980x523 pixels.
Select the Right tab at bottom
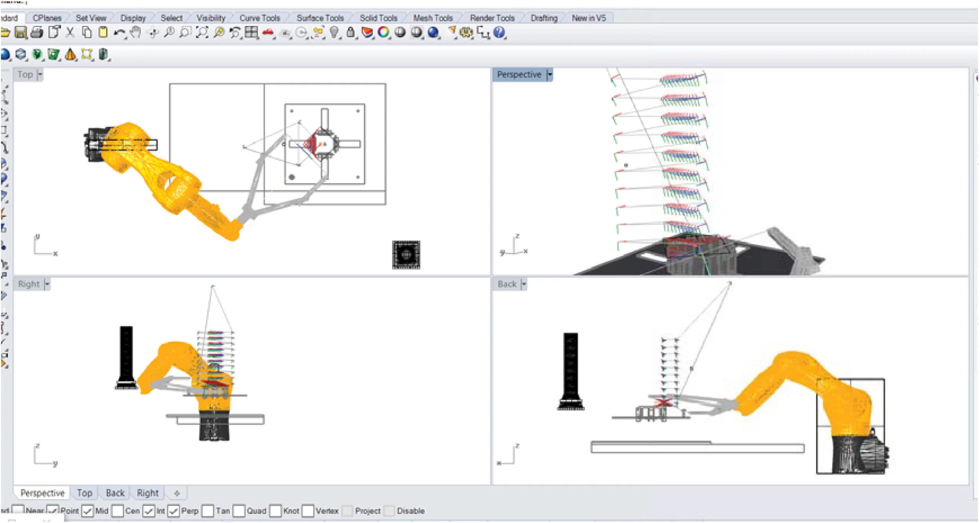[x=147, y=493]
